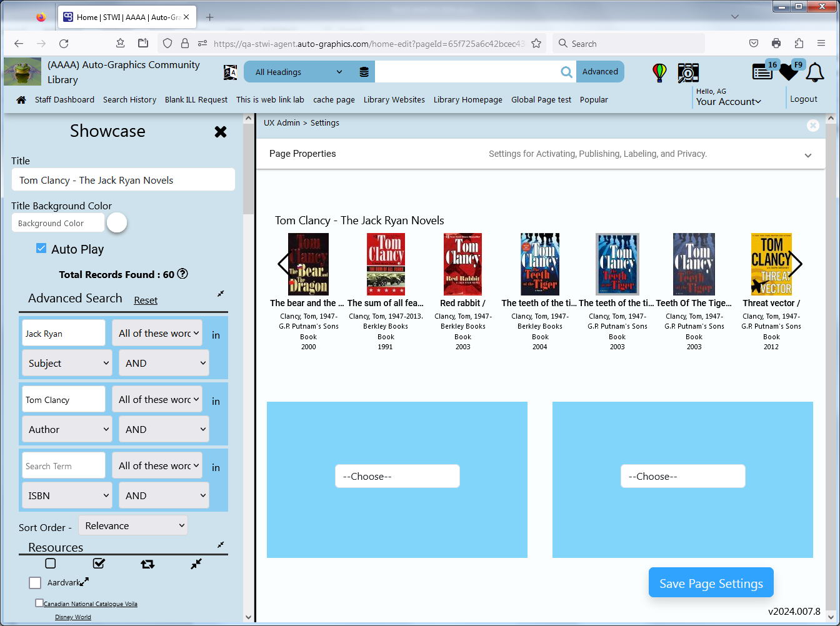Click the Firefox bookmark star icon
The height and width of the screenshot is (626, 840).
pyautogui.click(x=536, y=44)
